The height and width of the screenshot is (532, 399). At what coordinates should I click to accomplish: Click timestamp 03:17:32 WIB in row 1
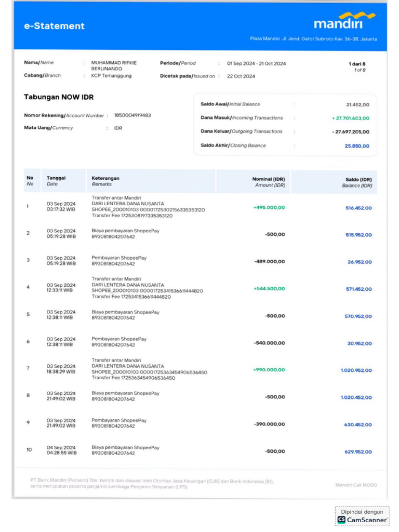tap(61, 209)
